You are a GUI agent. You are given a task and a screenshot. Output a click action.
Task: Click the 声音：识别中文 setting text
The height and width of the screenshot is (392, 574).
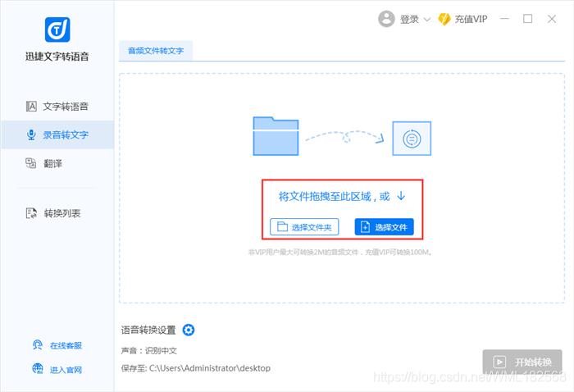click(x=149, y=351)
